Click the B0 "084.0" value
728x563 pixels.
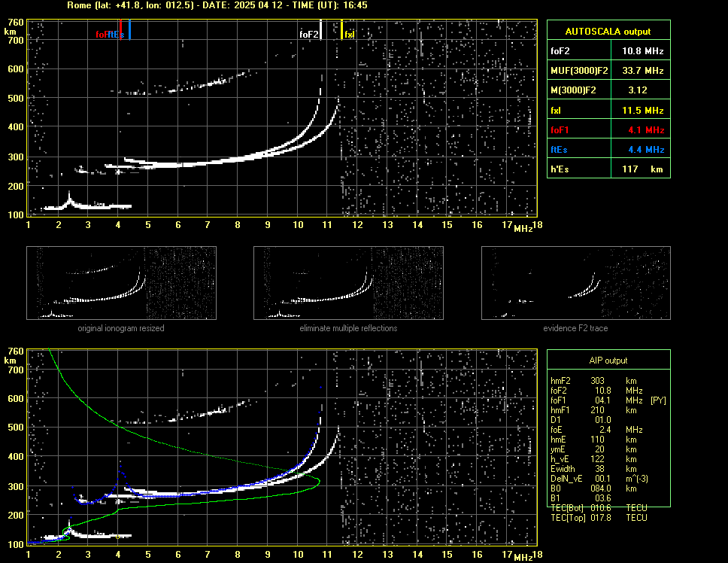pyautogui.click(x=601, y=488)
